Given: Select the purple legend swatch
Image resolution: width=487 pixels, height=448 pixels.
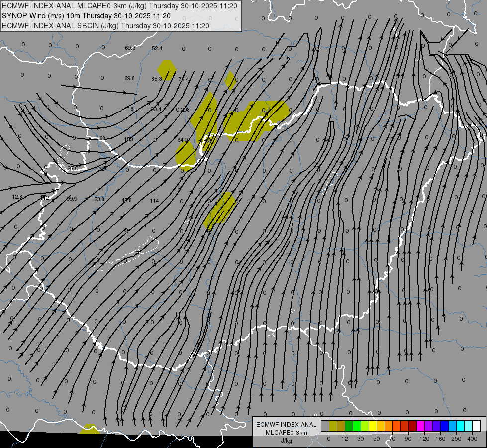Looking at the screenshot, I should pos(429,426).
